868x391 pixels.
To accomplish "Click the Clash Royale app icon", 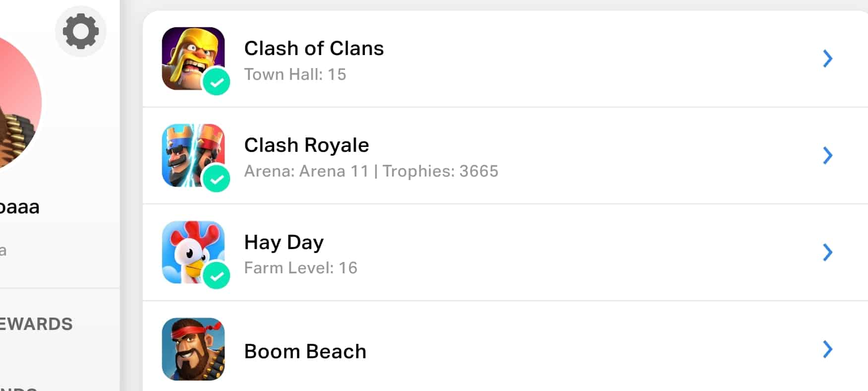I will pyautogui.click(x=191, y=152).
